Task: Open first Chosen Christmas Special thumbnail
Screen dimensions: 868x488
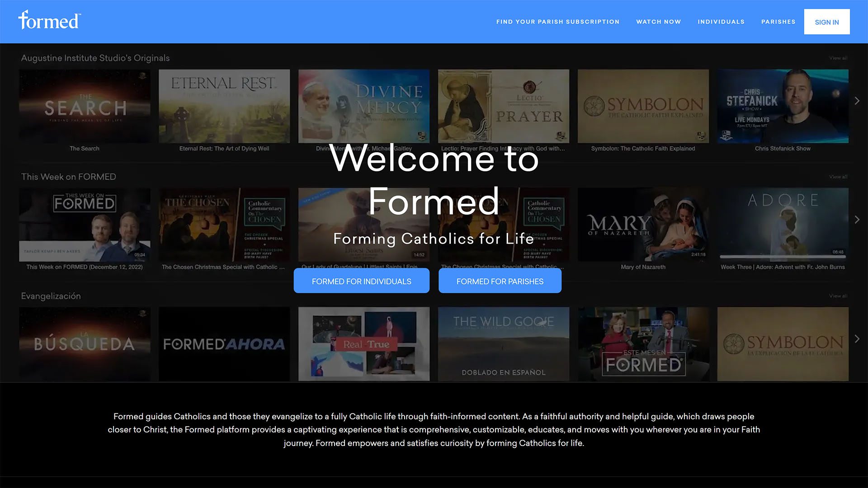Action: pos(224,225)
